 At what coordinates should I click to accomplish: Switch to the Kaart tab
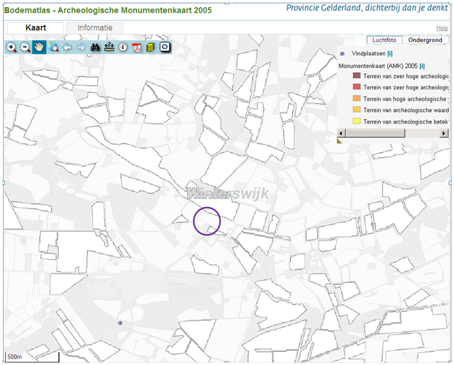coord(35,28)
